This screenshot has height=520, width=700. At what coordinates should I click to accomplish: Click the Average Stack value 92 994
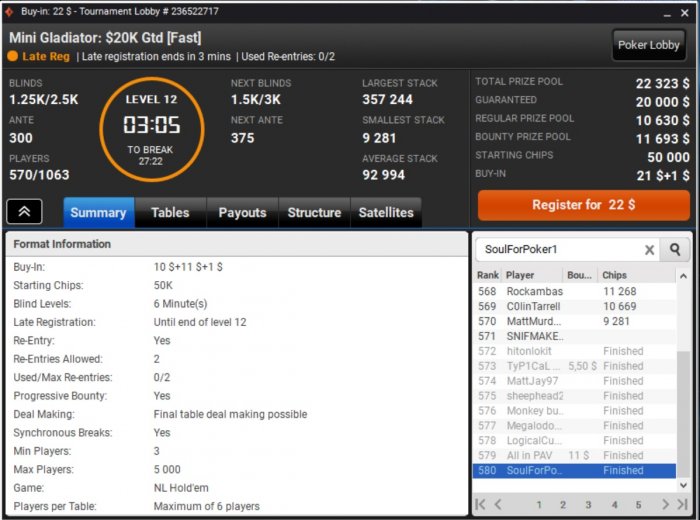pos(383,175)
